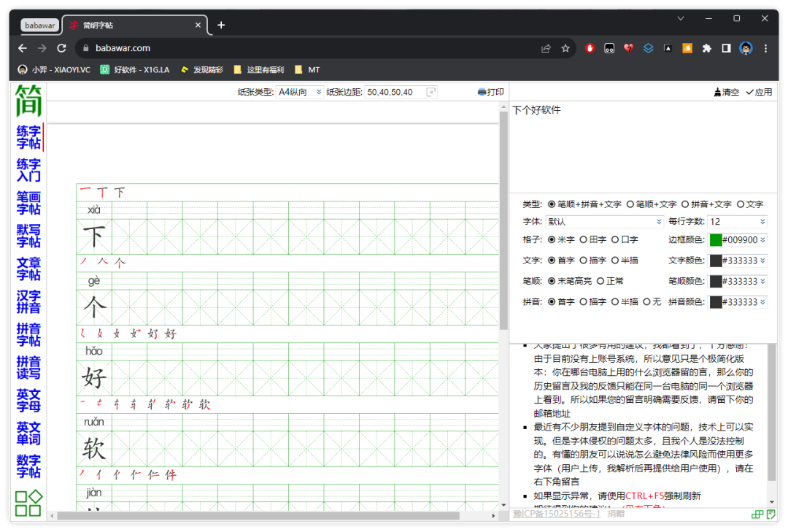The image size is (788, 532).
Task: Open the 好软件 - X1G.LA bookmark
Action: tap(135, 70)
